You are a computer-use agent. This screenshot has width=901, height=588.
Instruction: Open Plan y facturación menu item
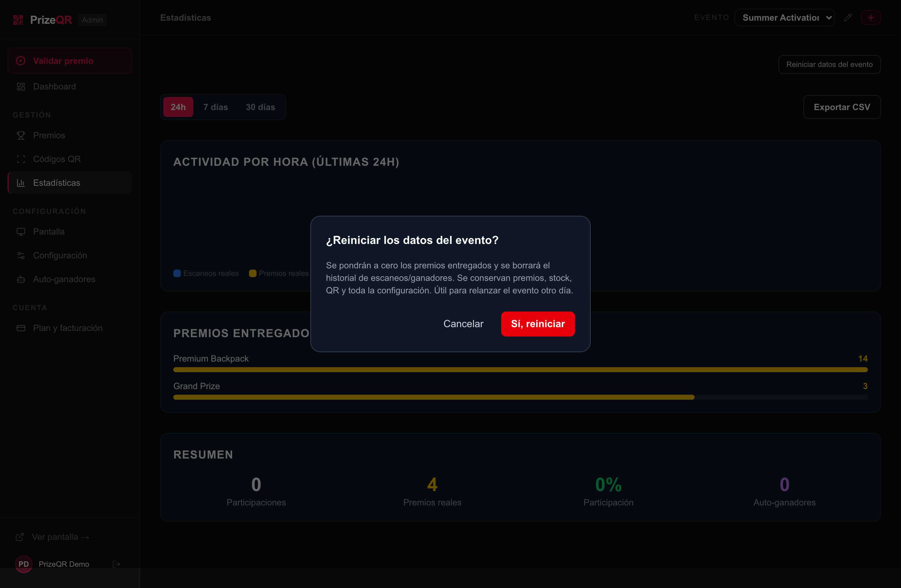(70, 328)
